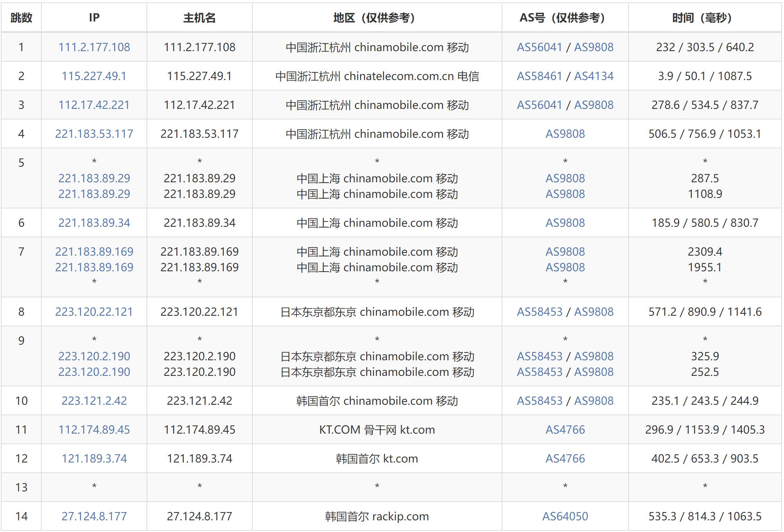Select time cell 278.6 / 534.5 / 837.7
Viewport: 784px width, 532px height.
click(x=705, y=105)
